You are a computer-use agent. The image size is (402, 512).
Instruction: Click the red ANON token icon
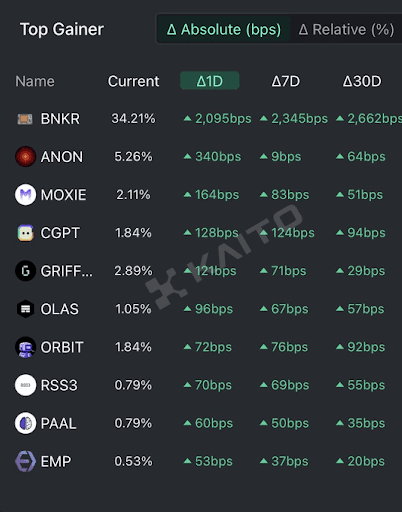25,156
